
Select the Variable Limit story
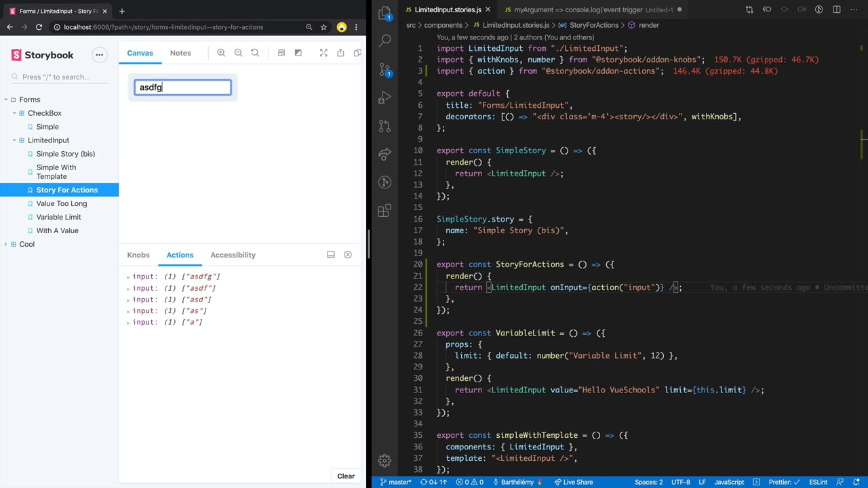(58, 217)
